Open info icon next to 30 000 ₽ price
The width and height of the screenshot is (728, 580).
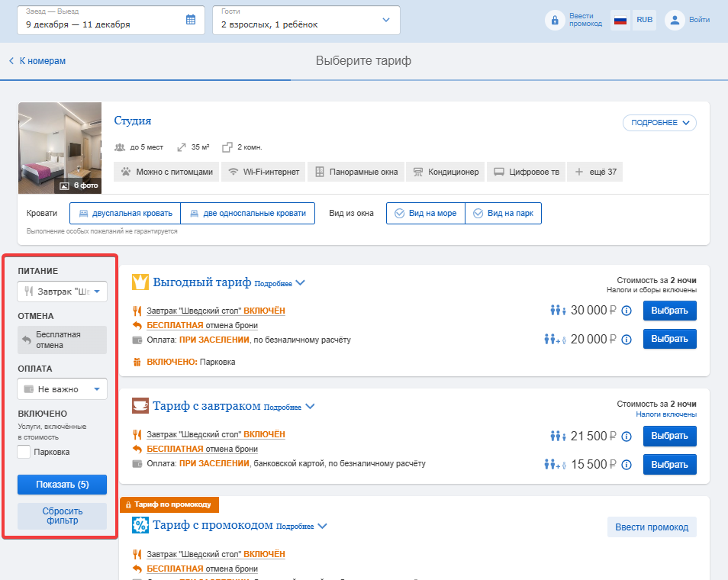click(627, 311)
